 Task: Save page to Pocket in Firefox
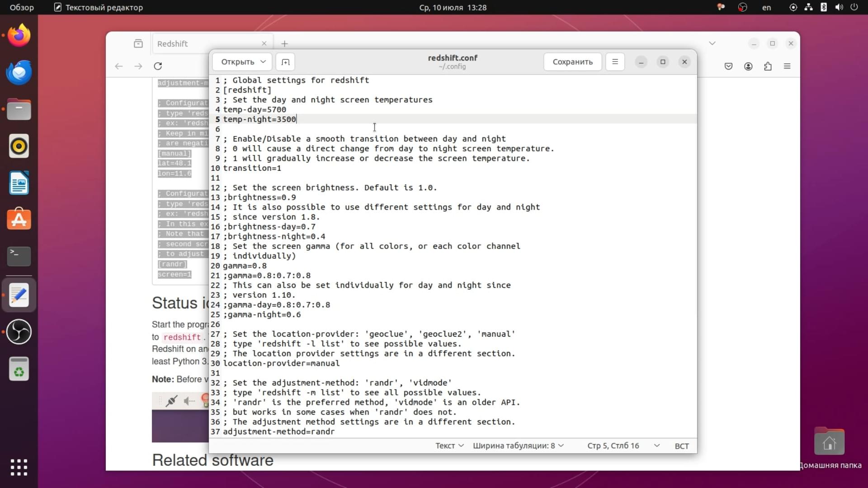click(x=728, y=66)
